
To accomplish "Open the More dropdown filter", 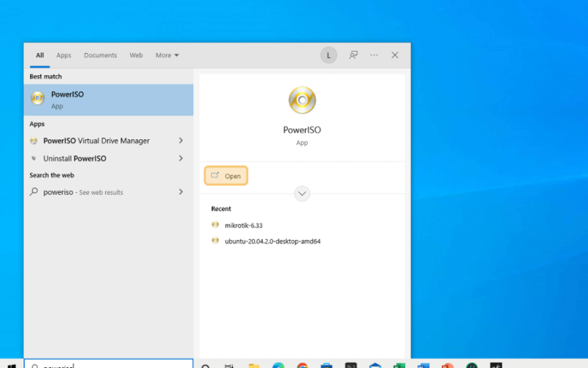I will pyautogui.click(x=168, y=55).
